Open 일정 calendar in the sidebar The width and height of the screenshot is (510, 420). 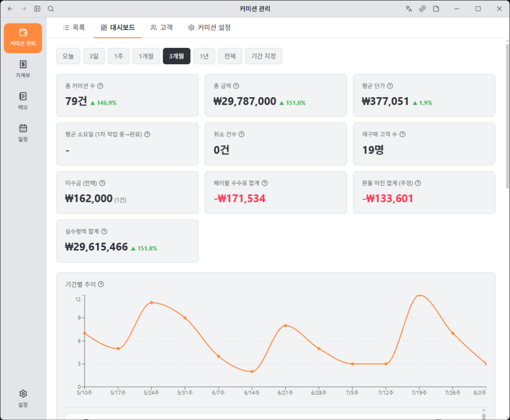tap(23, 133)
